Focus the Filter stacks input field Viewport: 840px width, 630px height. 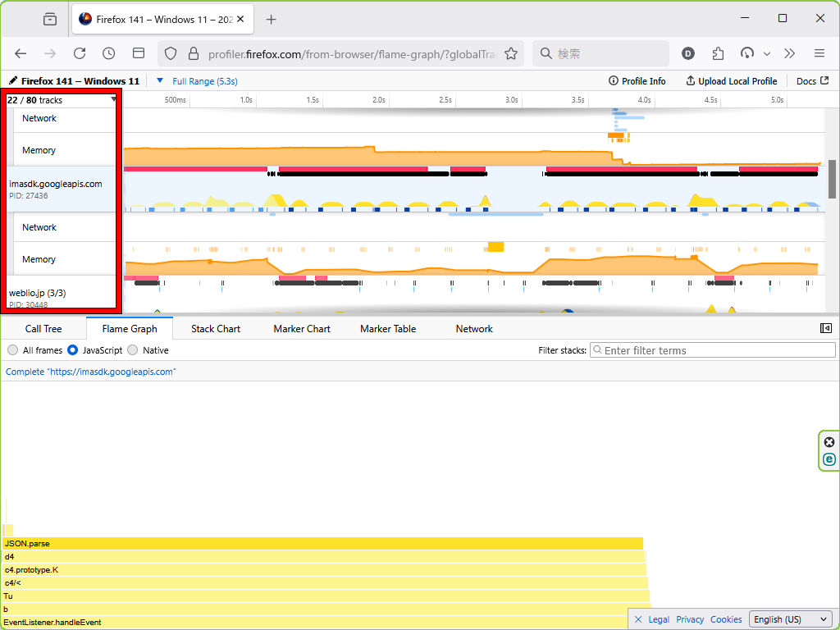[x=713, y=350]
